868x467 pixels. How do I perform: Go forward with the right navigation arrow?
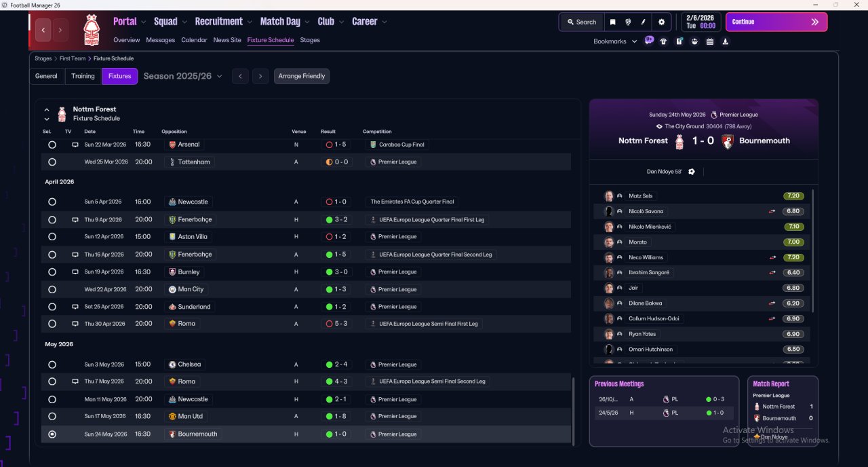coord(60,30)
